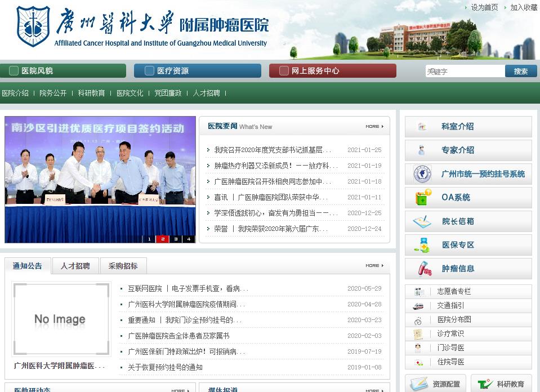
Task: Select 人才招聘 in green submenu bar
Action: (206, 93)
